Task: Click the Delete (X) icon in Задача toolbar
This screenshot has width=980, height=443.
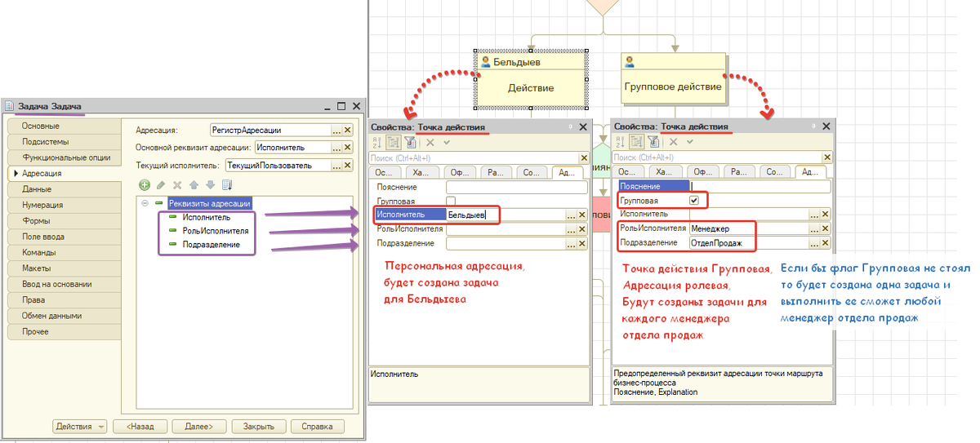Action: pos(177,185)
